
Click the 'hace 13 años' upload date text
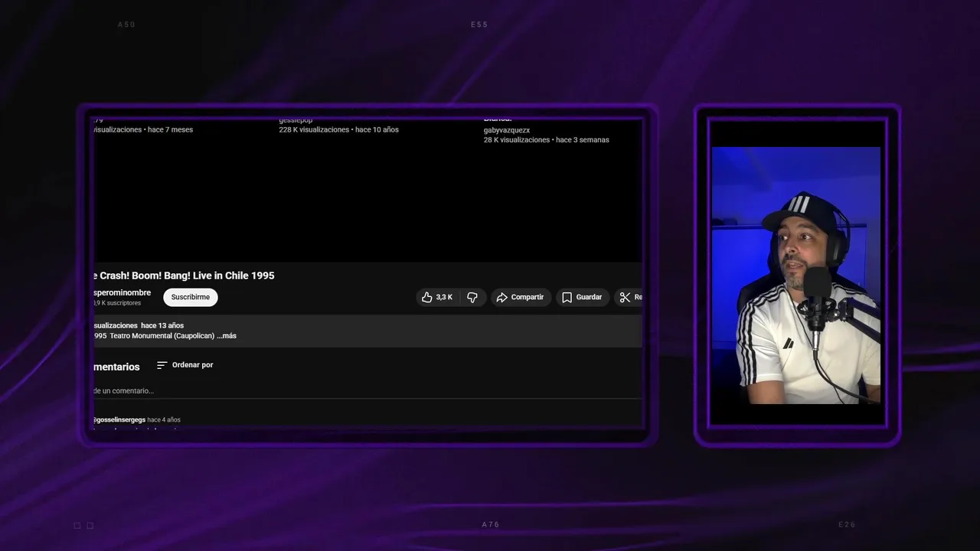pyautogui.click(x=162, y=326)
